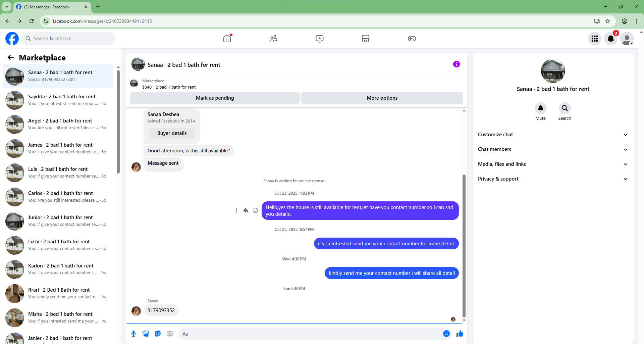Expand Privacy & support section

pyautogui.click(x=553, y=179)
